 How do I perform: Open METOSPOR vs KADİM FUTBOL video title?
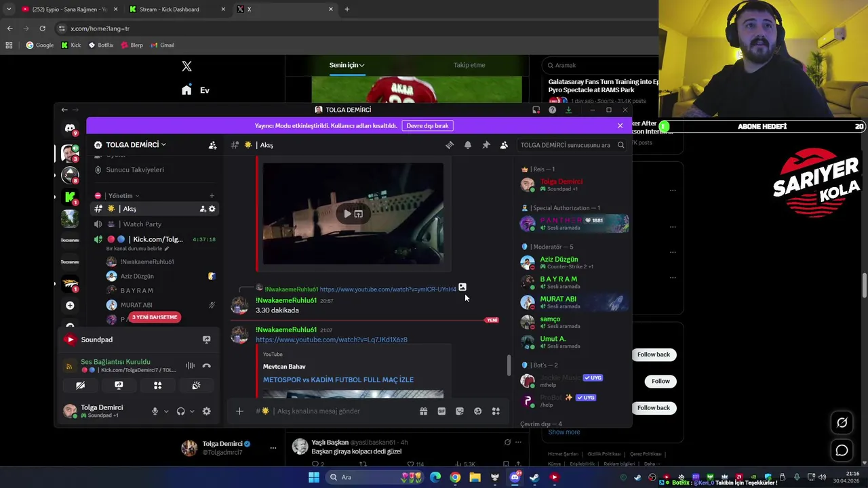[x=338, y=380]
